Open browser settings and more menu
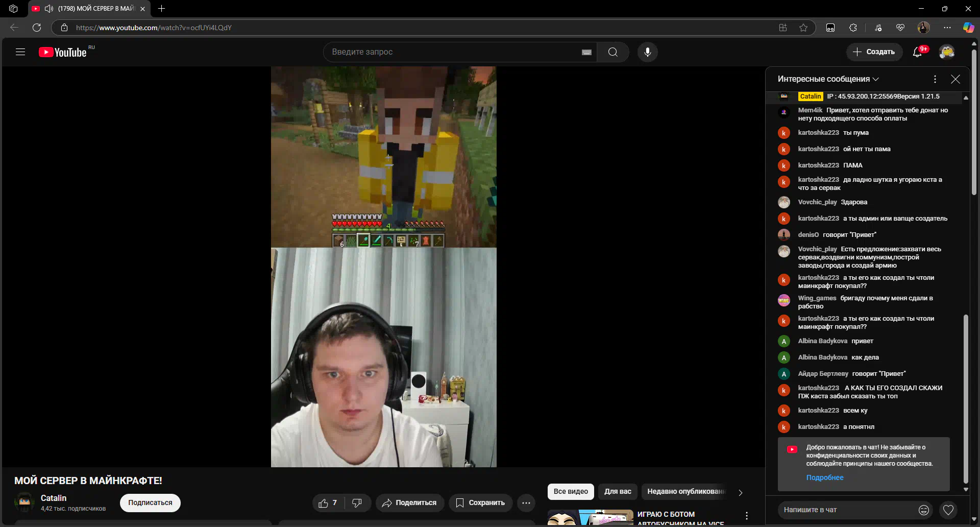980x527 pixels. tap(947, 28)
